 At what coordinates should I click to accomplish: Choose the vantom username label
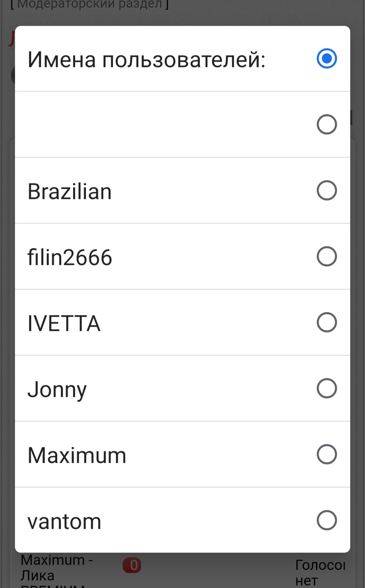pyautogui.click(x=64, y=522)
